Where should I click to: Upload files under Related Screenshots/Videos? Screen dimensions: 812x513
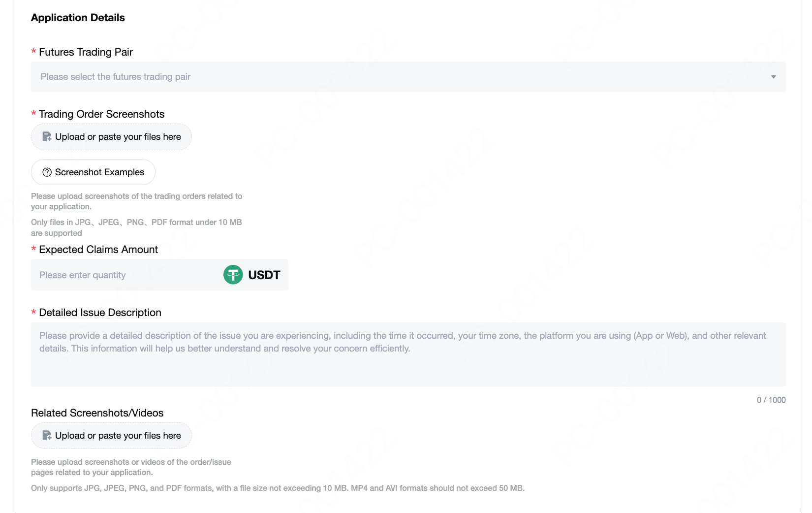(x=111, y=436)
